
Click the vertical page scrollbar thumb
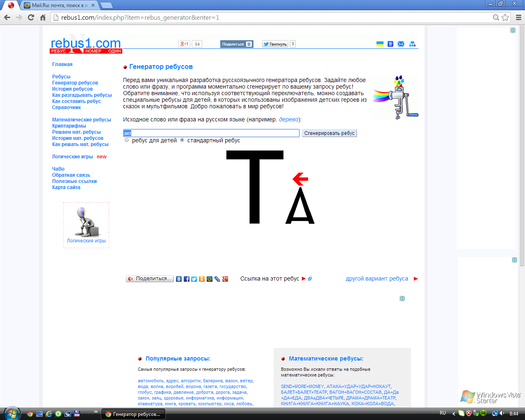click(522, 146)
